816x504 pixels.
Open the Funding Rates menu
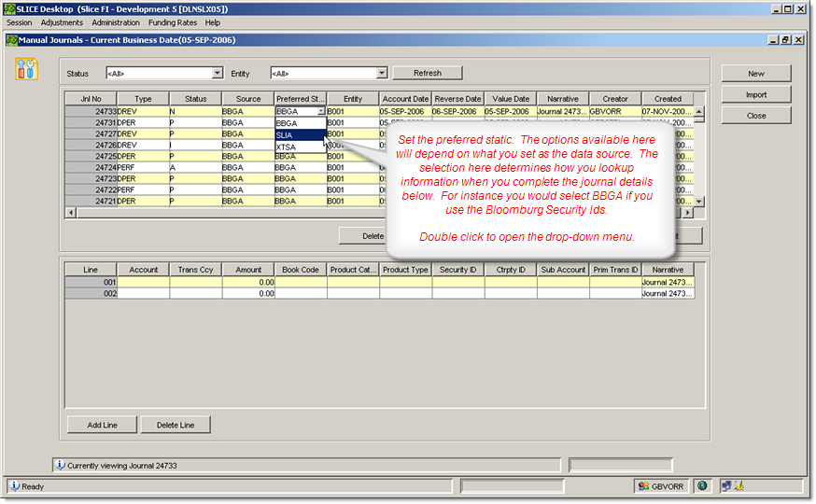173,22
